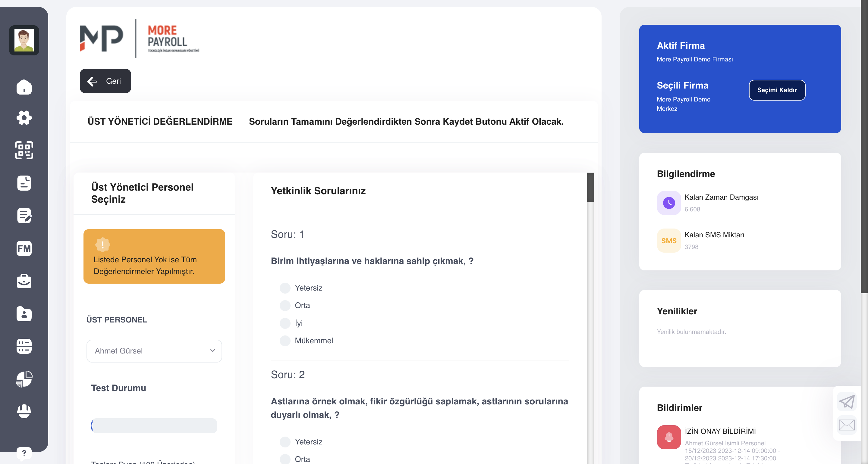Open the briefcase icon in sidebar
Image resolution: width=868 pixels, height=464 pixels.
24,281
